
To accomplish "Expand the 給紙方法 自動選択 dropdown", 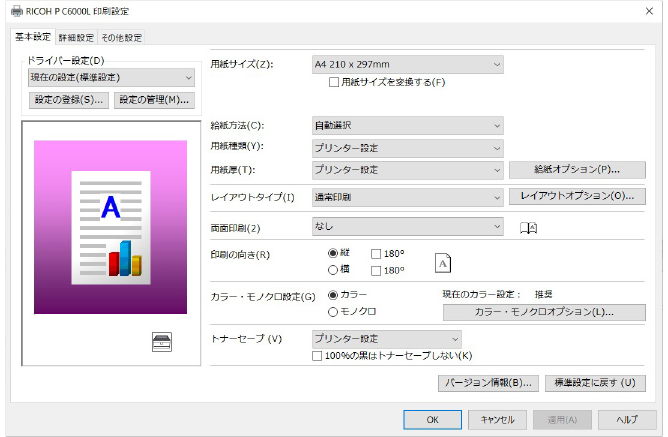I will point(407,125).
